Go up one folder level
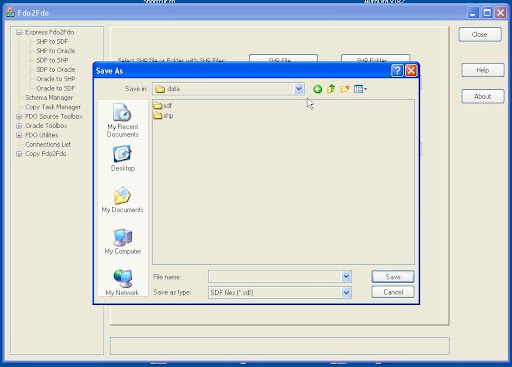512x367 pixels. click(331, 89)
